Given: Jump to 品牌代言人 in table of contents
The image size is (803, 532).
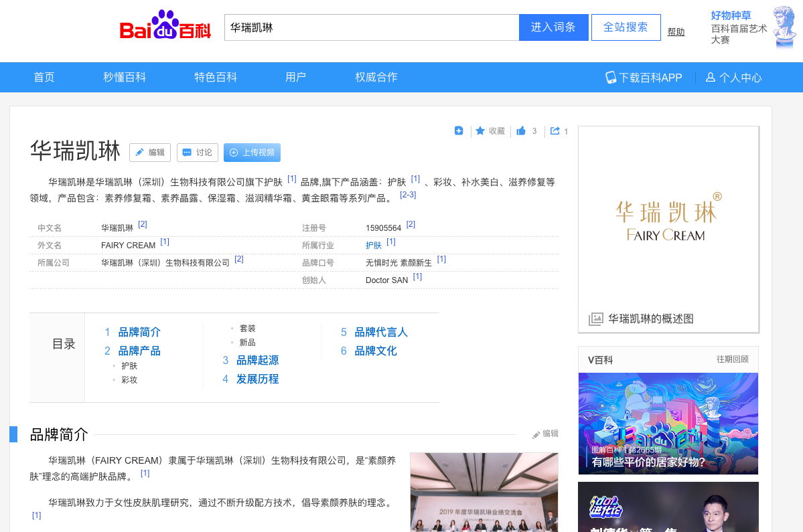Looking at the screenshot, I should pyautogui.click(x=381, y=332).
